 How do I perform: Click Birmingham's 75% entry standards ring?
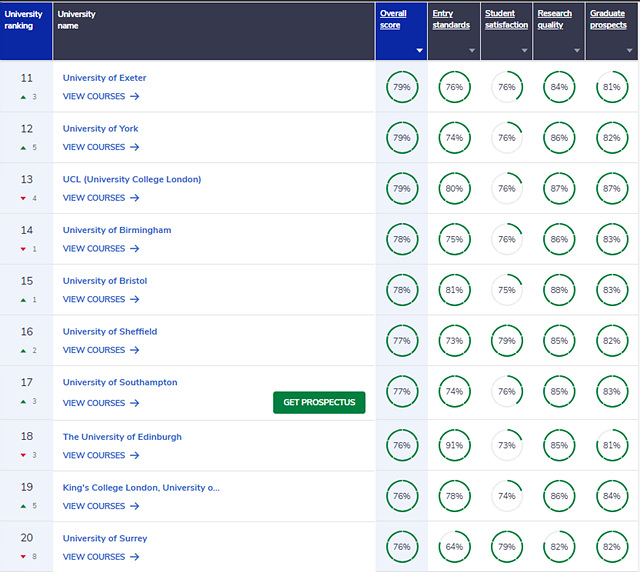coord(454,239)
